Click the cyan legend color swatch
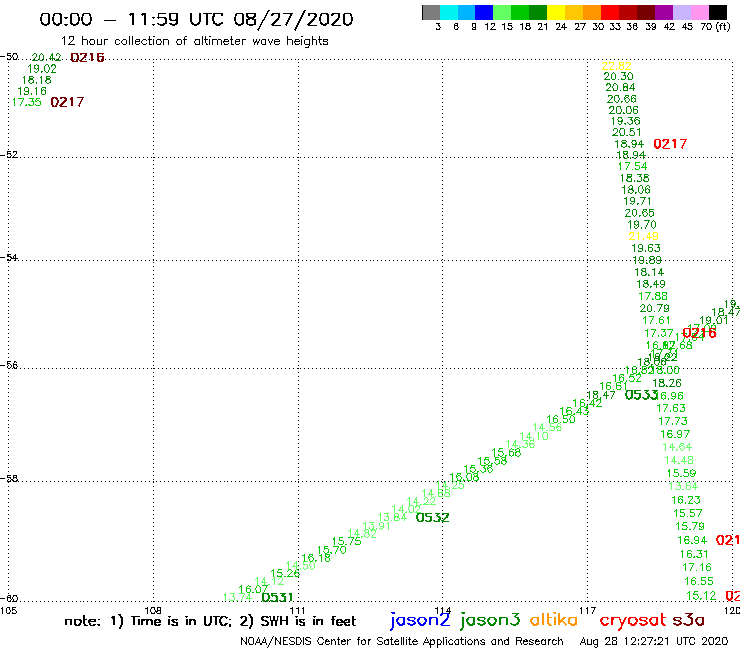The image size is (740, 650). (449, 12)
